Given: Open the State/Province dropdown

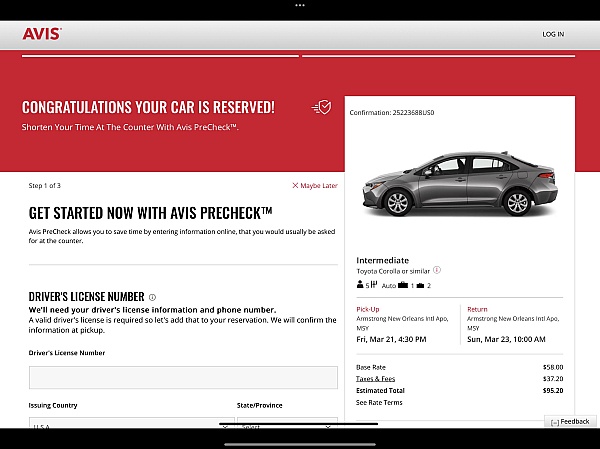Looking at the screenshot, I should 287,423.
